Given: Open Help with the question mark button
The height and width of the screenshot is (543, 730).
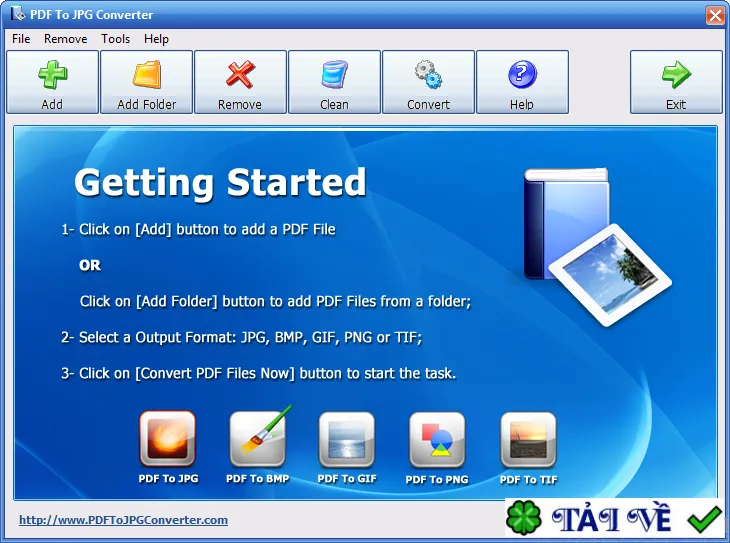Looking at the screenshot, I should (522, 82).
